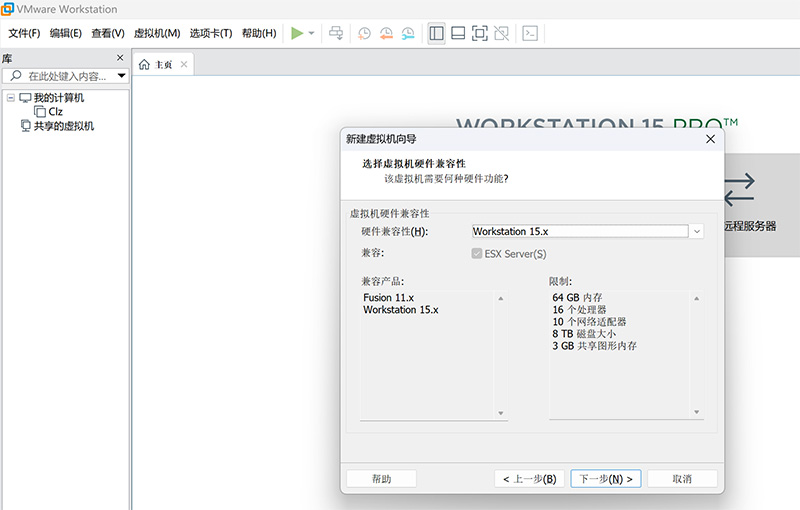Image resolution: width=800 pixels, height=510 pixels.
Task: Click the library search input field
Action: point(63,76)
